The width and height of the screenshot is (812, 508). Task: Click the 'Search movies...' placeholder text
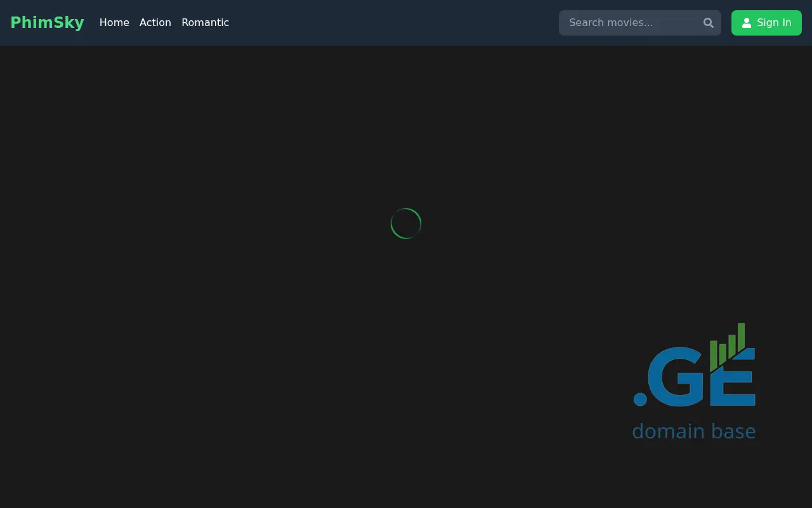pos(611,23)
